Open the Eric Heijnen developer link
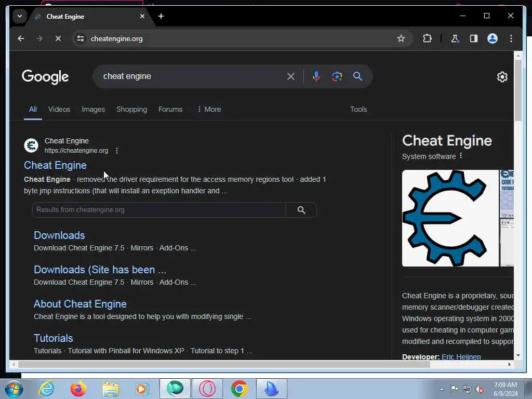The width and height of the screenshot is (532, 399). (461, 356)
